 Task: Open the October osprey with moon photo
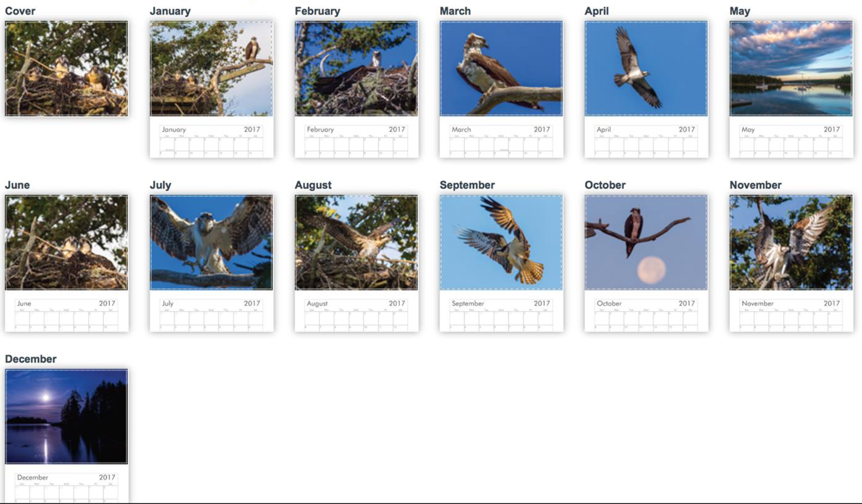(646, 243)
